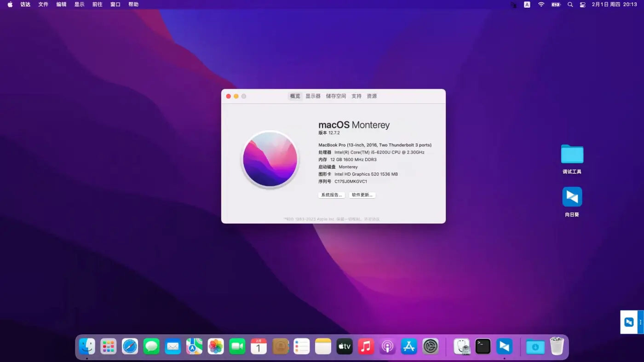Click the 软件更新... button
Viewport: 644px width, 362px height.
tap(362, 195)
